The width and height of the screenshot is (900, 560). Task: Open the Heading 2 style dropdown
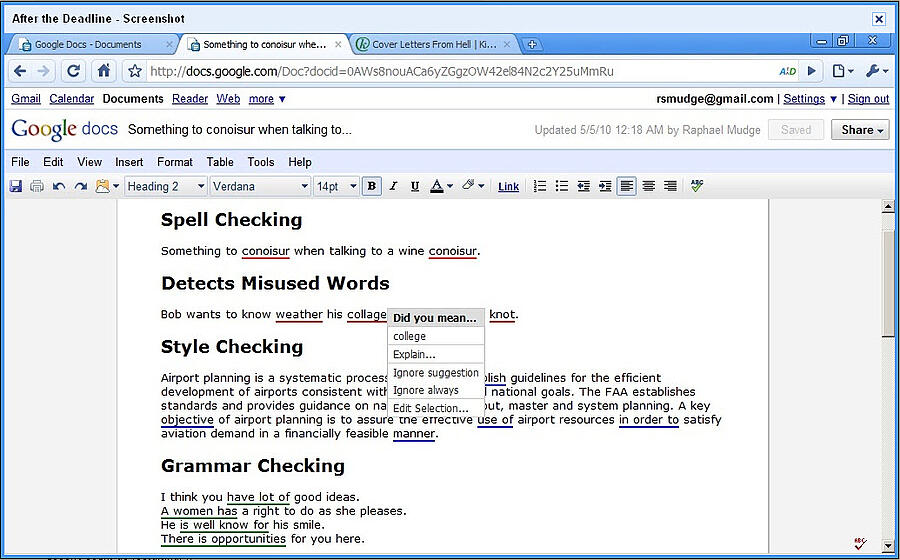166,186
